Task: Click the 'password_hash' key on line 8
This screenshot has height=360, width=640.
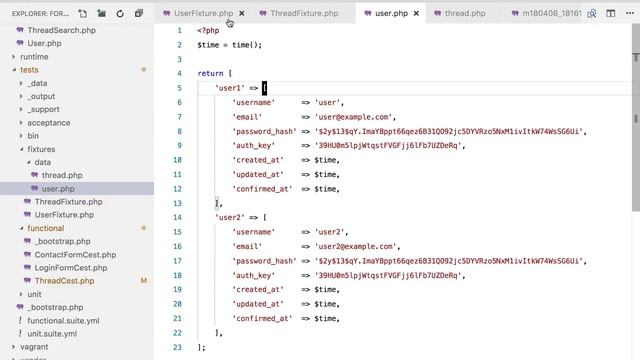Action: click(x=264, y=131)
